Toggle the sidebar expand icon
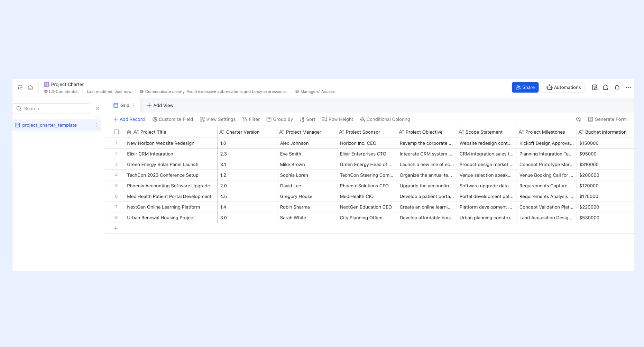Viewport: 644px width, 347px height. 20,88
